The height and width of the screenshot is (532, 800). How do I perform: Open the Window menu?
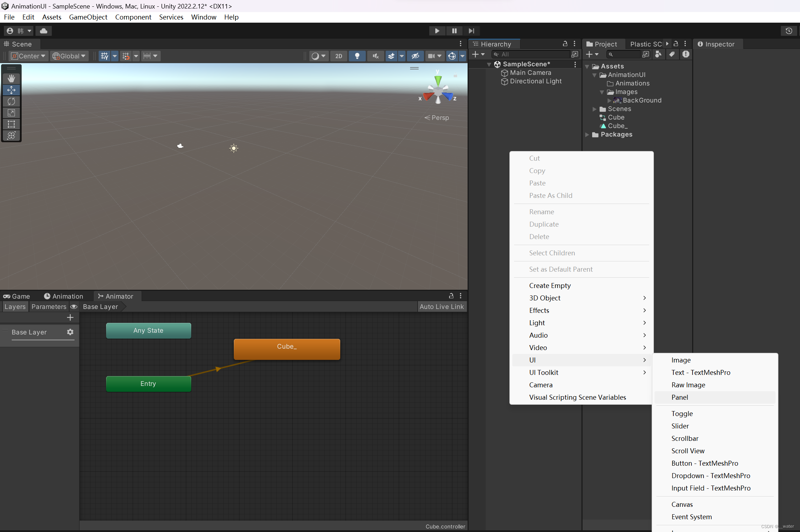point(204,17)
